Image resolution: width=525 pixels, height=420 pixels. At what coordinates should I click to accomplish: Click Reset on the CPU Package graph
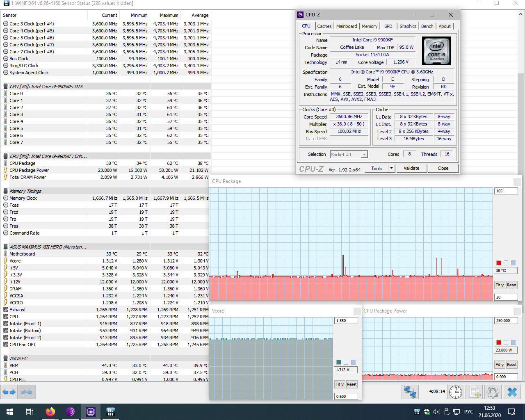[x=511, y=285]
